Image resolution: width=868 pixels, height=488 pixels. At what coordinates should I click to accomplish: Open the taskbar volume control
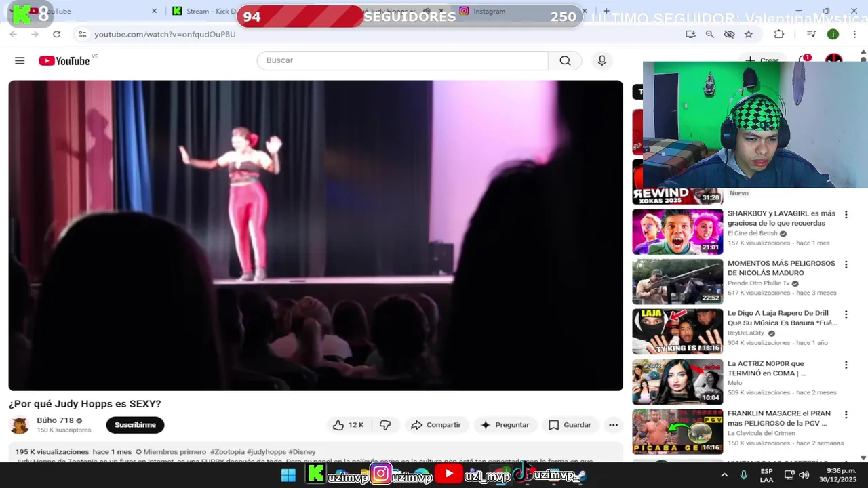tap(804, 475)
